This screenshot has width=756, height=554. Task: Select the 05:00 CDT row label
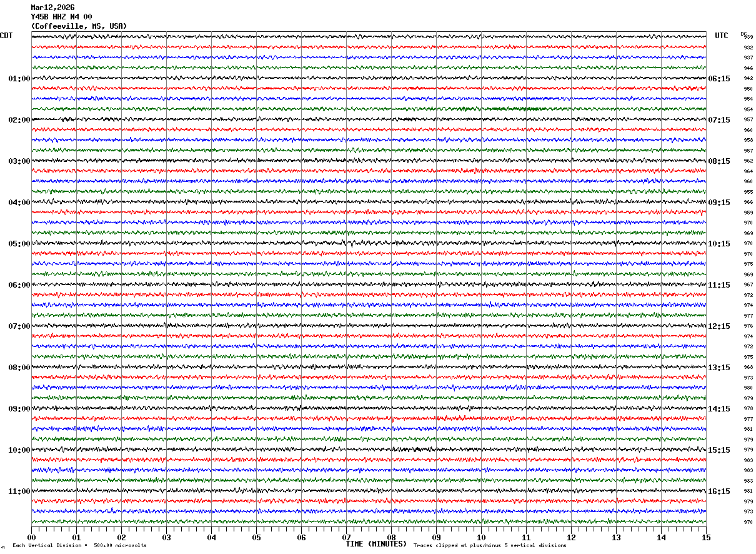click(19, 244)
